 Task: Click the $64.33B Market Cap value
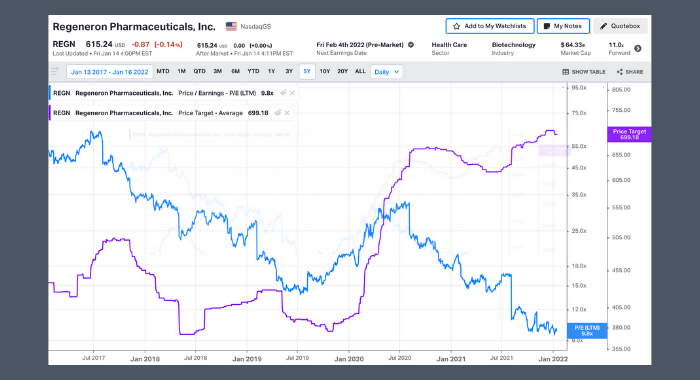click(573, 45)
